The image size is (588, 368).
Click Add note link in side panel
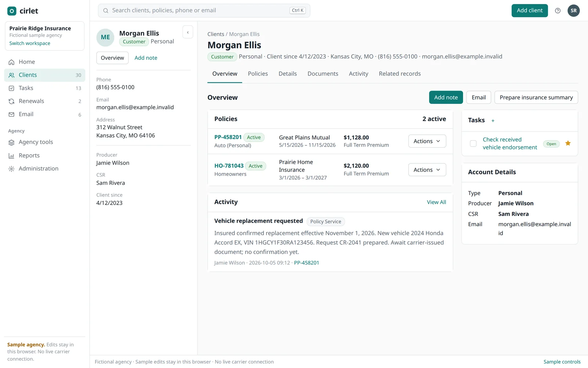(x=146, y=58)
